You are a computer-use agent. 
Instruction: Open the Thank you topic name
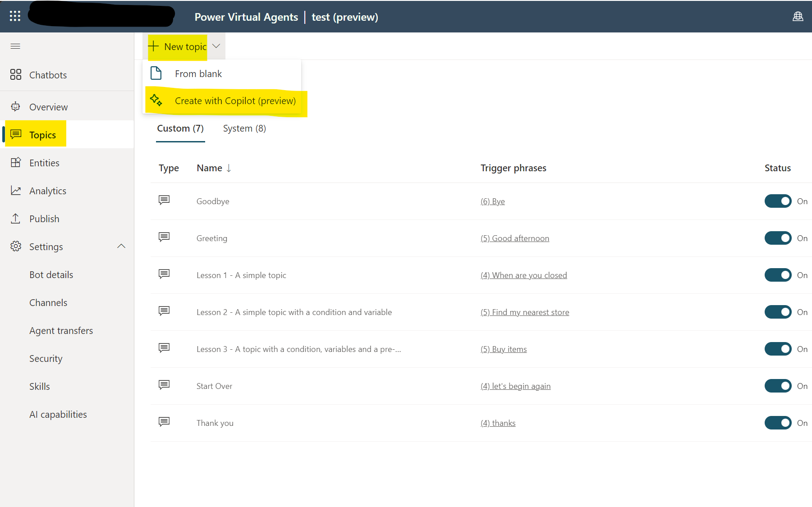[x=215, y=423]
